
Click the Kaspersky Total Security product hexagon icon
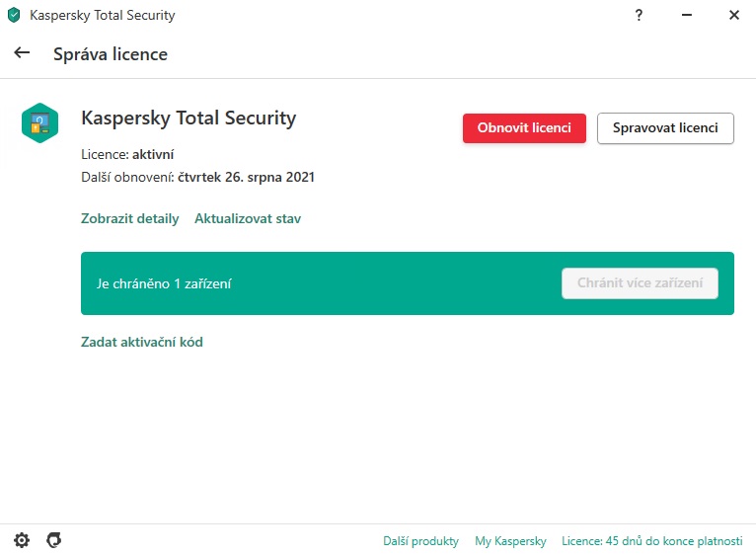[40, 122]
